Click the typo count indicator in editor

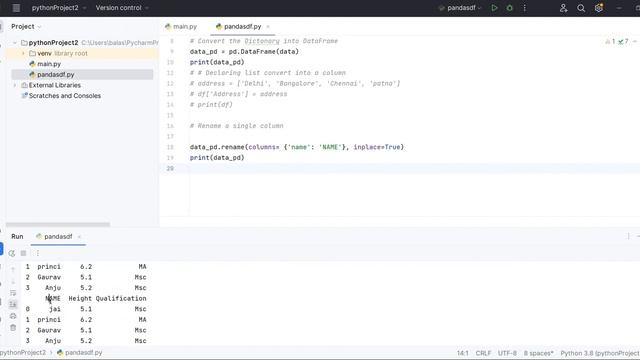(623, 41)
